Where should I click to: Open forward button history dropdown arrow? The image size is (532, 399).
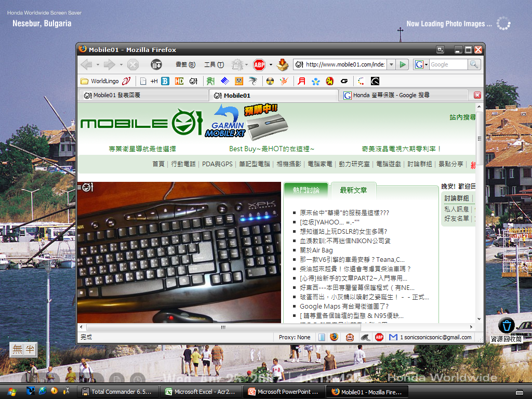(121, 64)
